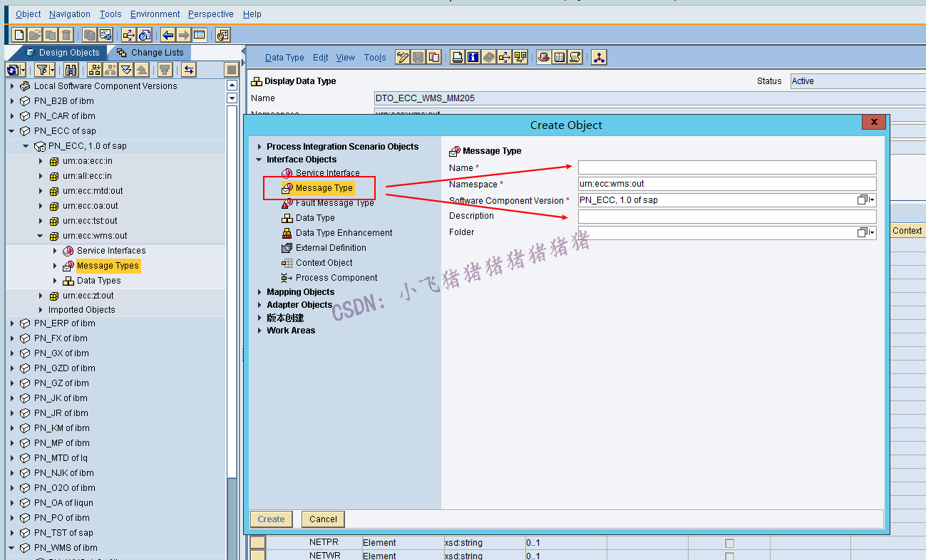This screenshot has width=926, height=560.
Task: Click the double down-triangle expand all icon
Action: click(x=126, y=69)
